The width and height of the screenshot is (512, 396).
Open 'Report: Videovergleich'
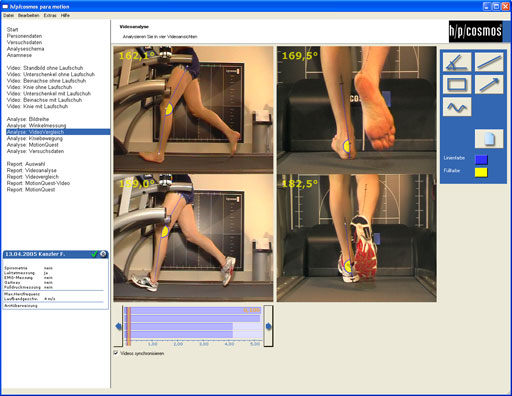click(33, 177)
